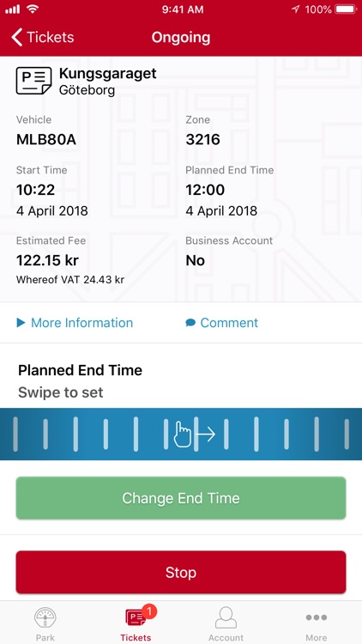
Task: Click the Change End Time button
Action: click(x=181, y=498)
